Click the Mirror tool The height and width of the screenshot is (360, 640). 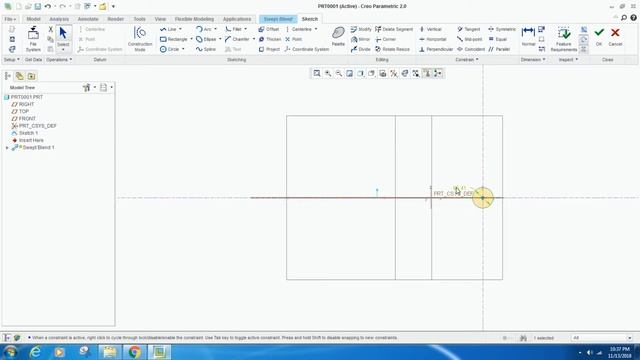[360, 39]
